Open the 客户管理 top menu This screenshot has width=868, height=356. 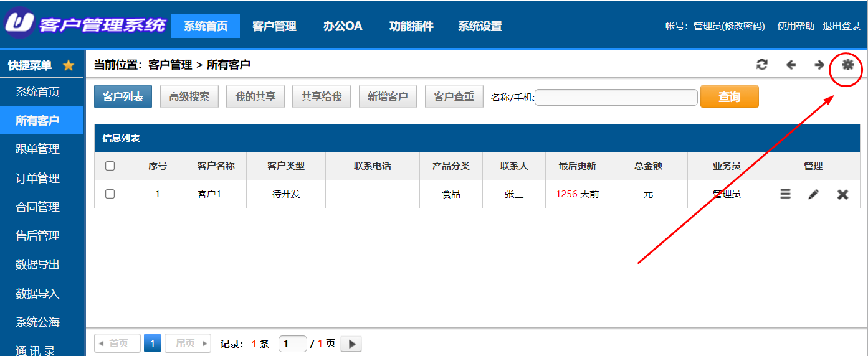274,26
